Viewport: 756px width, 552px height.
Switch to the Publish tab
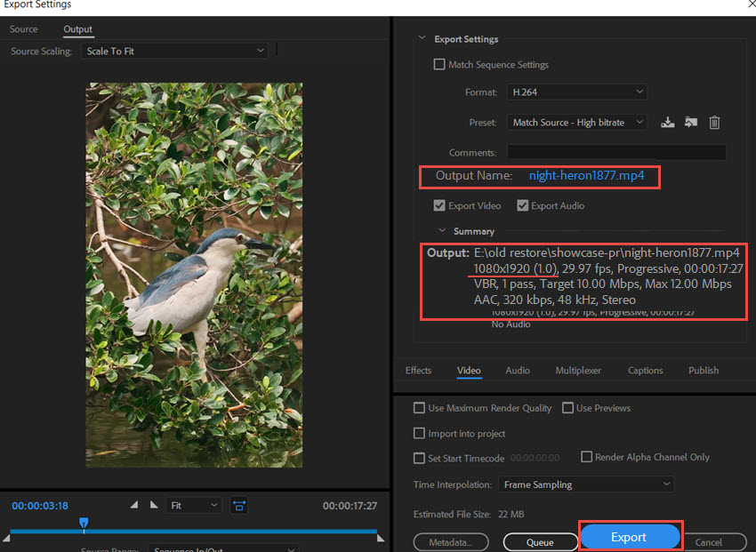click(x=704, y=371)
